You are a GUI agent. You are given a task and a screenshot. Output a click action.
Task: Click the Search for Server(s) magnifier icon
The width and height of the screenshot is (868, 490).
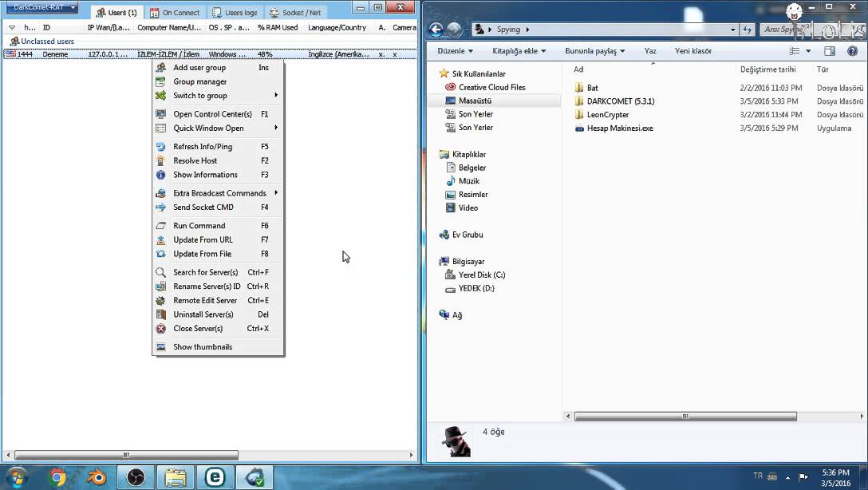160,272
